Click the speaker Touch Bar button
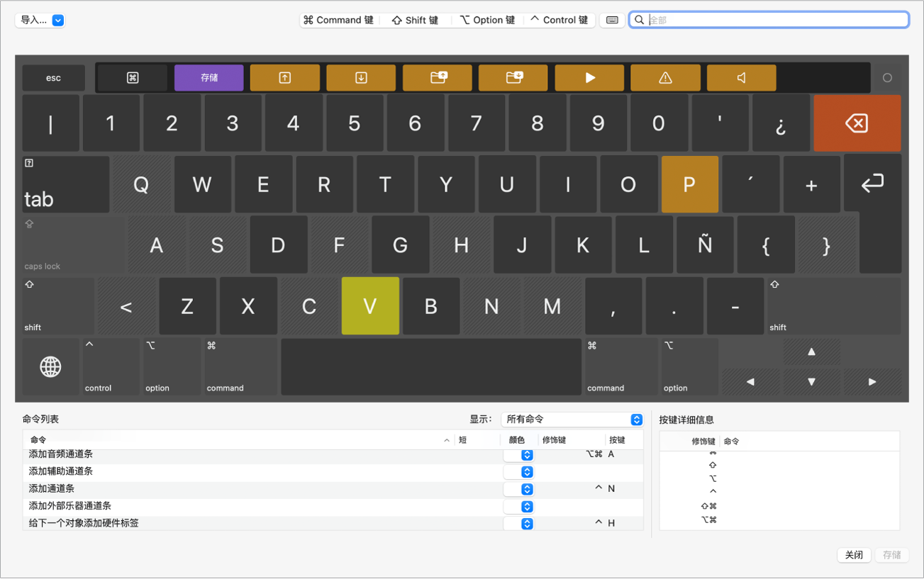Viewport: 924px width, 579px height. 742,78
